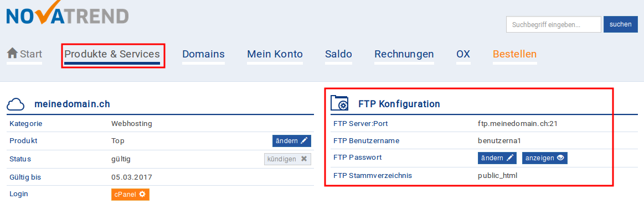Click the gear icon on the cPanel button

click(142, 194)
